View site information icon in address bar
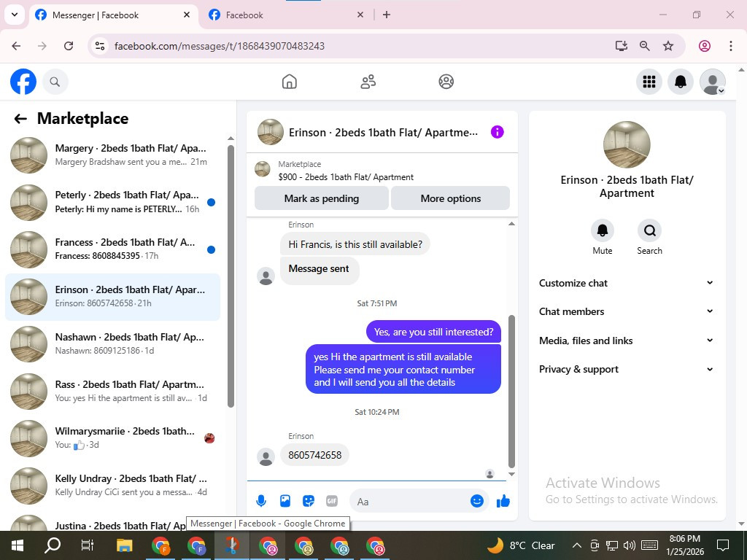Viewport: 747px width, 560px height. tap(99, 46)
